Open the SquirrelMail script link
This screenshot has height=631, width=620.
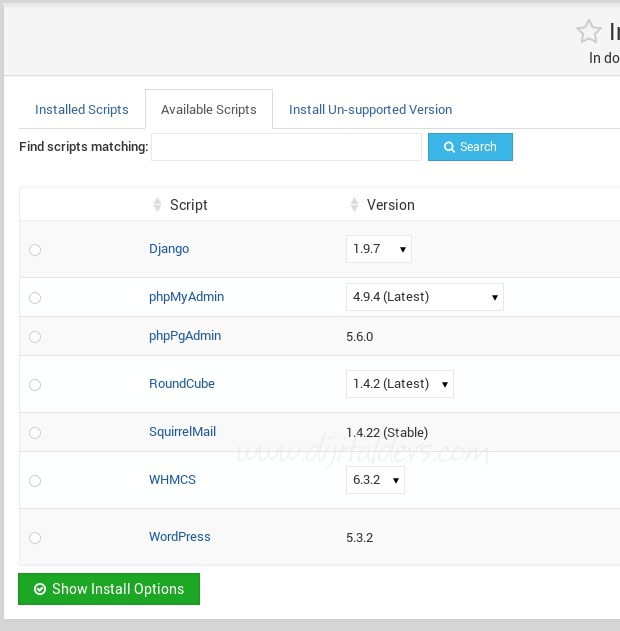coord(182,431)
